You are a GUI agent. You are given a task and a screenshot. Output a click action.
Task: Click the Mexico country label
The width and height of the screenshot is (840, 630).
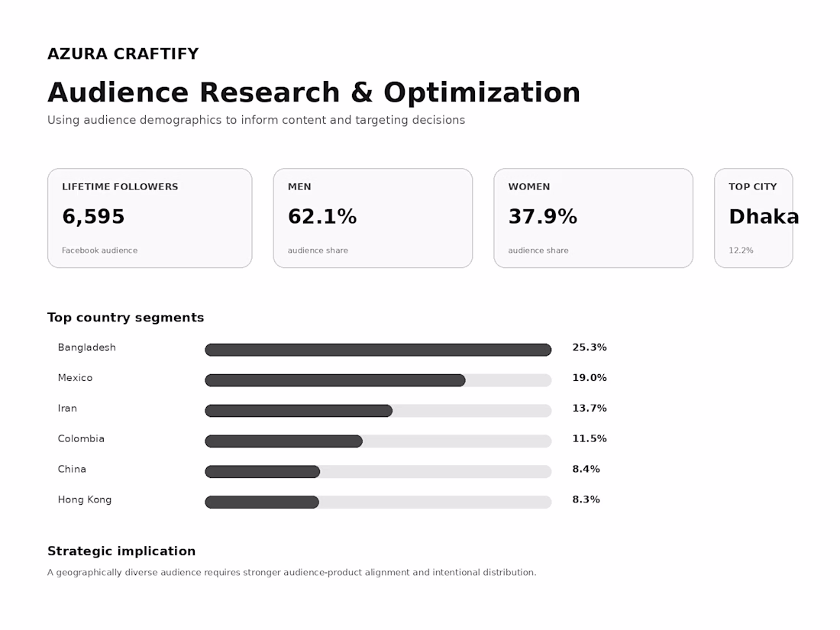[x=75, y=378]
